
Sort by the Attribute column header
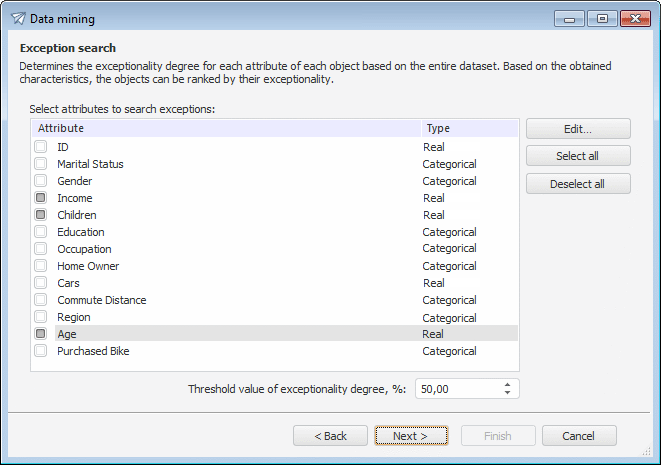[225, 128]
